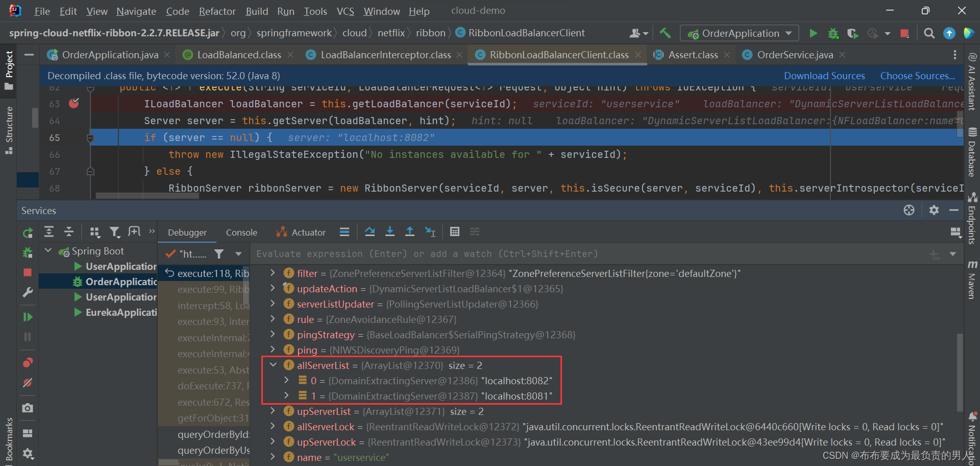Open the Project tool window
This screenshot has width=980, height=466.
9,71
